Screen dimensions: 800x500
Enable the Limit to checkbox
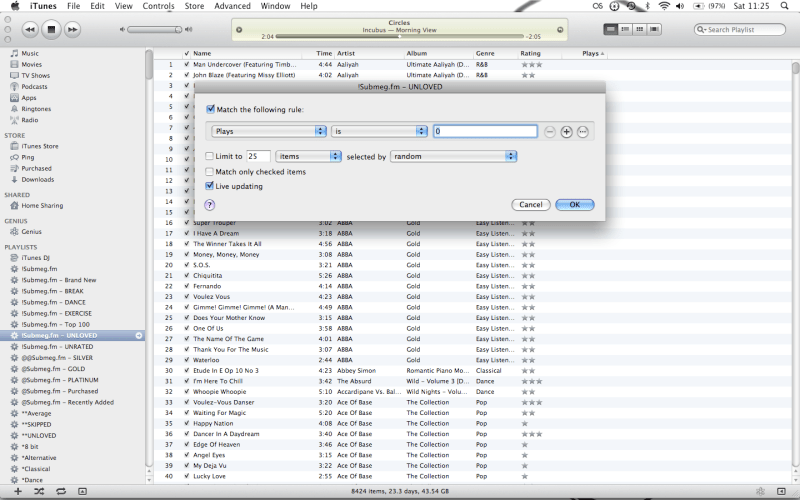click(x=210, y=156)
